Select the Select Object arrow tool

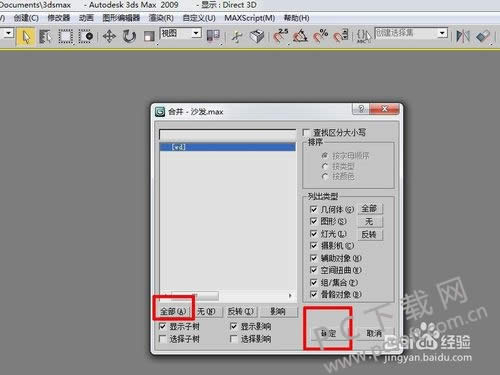coord(26,36)
